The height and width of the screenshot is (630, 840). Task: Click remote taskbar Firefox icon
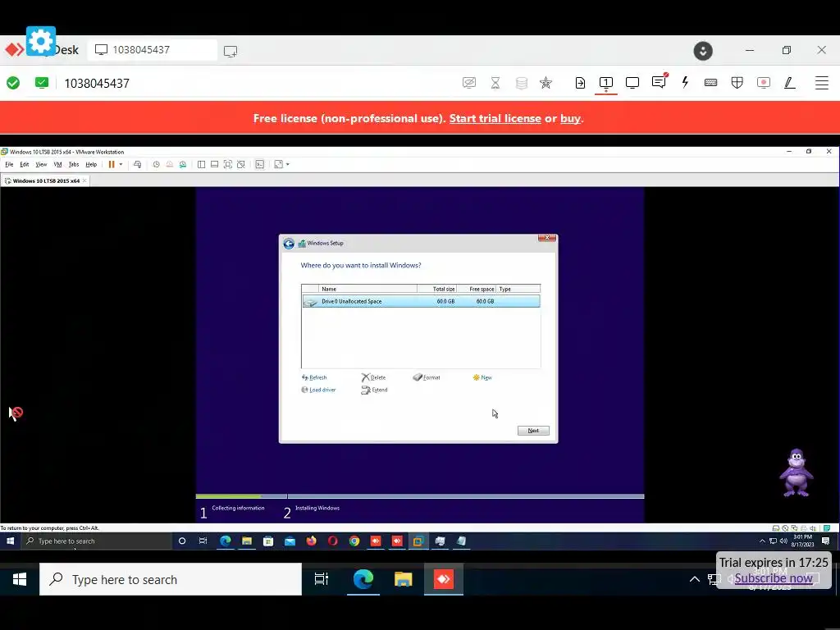tap(311, 541)
